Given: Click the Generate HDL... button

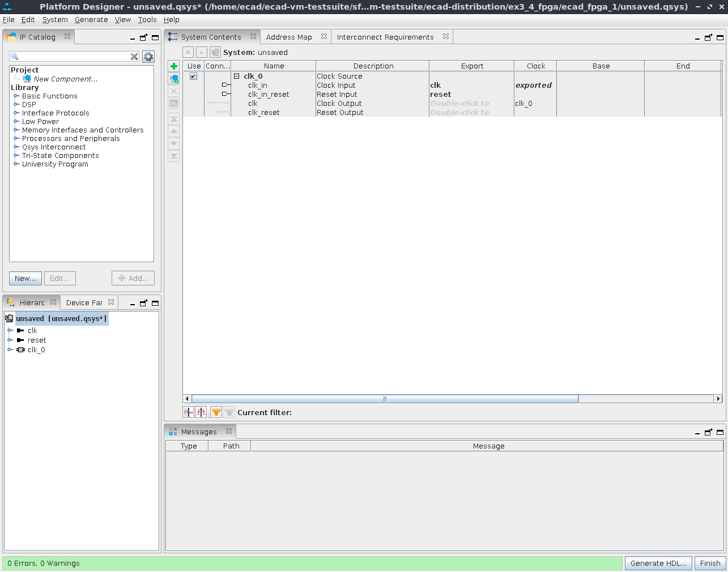Looking at the screenshot, I should (x=658, y=563).
